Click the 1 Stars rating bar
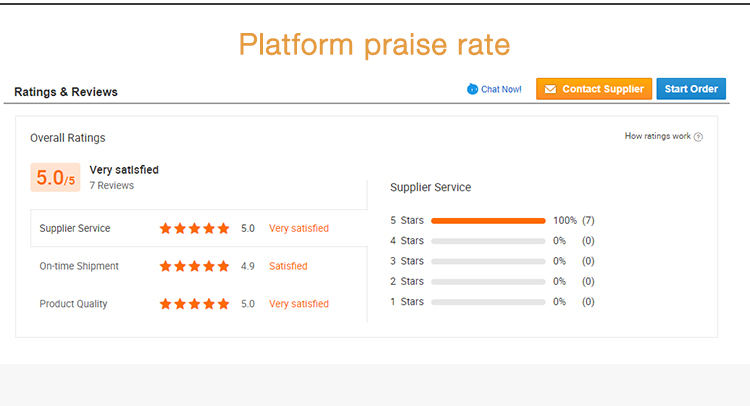The image size is (750, 406). tap(488, 302)
